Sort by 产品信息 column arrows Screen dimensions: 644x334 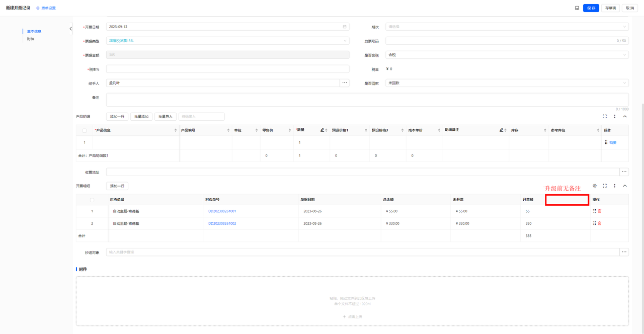176,130
